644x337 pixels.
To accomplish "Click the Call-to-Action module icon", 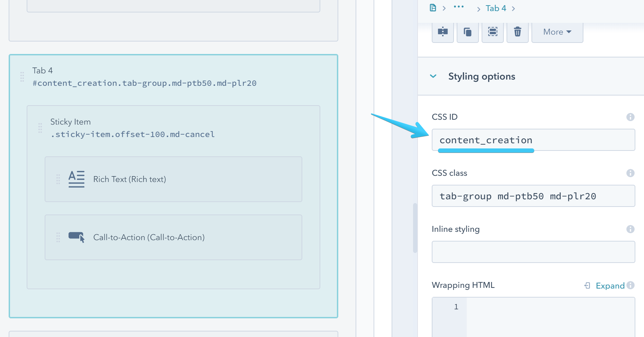I will pos(76,237).
